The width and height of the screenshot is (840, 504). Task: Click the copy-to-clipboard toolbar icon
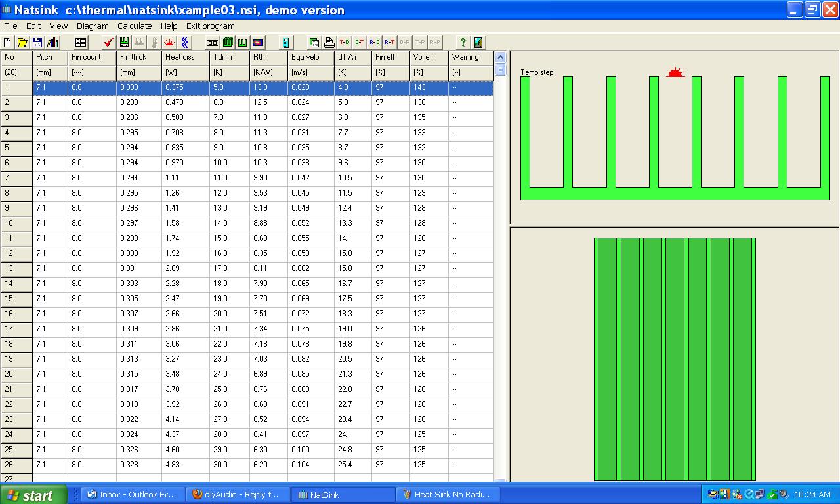[314, 43]
